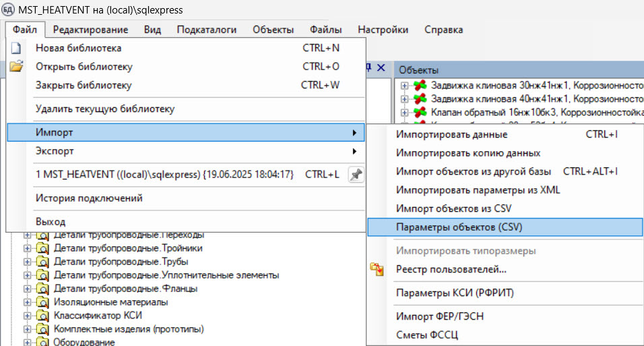
Task: Open the Вид menu
Action: [x=152, y=30]
